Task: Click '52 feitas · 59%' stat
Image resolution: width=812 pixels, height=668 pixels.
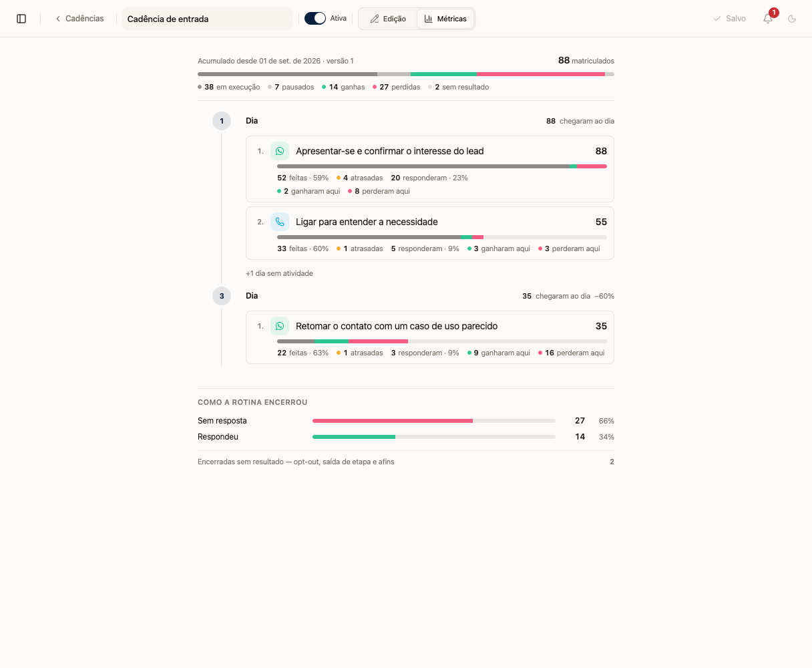Action: click(x=303, y=178)
